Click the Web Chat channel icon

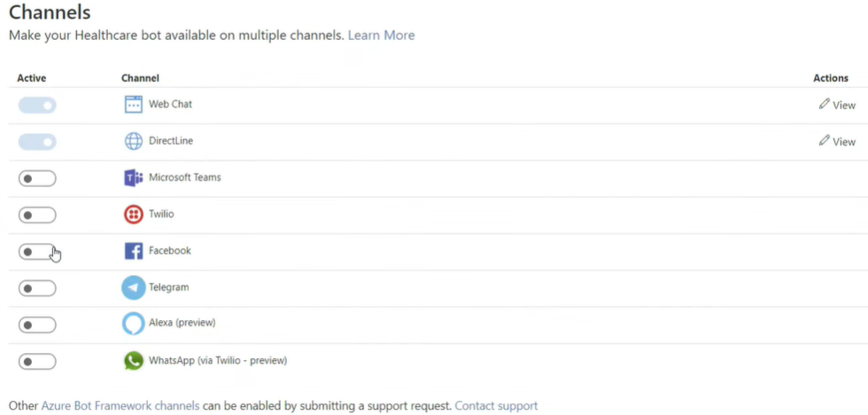pos(134,104)
